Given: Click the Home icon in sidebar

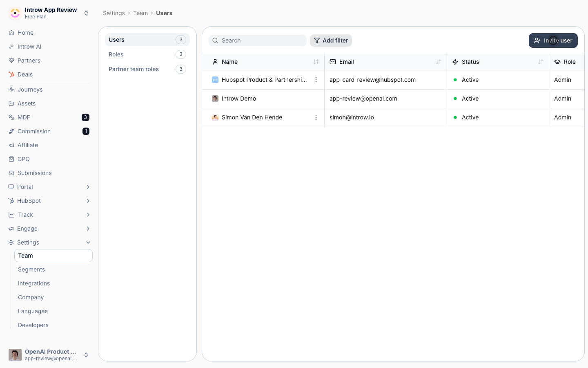Looking at the screenshot, I should coord(11,33).
